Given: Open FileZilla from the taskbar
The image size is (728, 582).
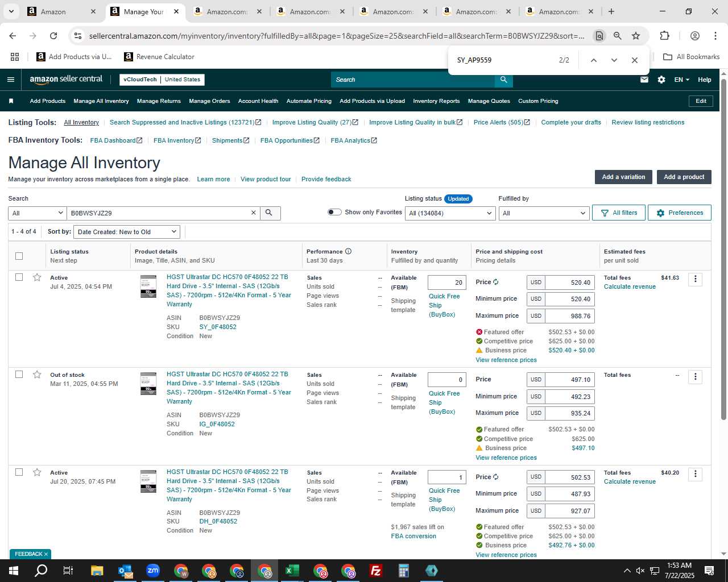Looking at the screenshot, I should tap(376, 571).
